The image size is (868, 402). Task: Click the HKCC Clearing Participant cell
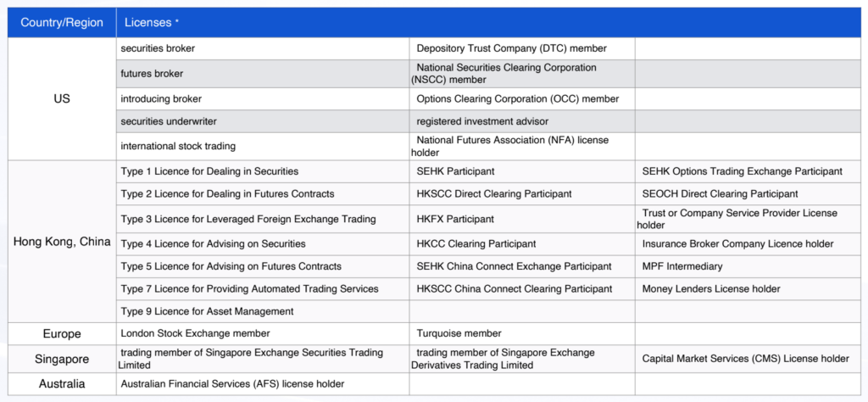(522, 244)
